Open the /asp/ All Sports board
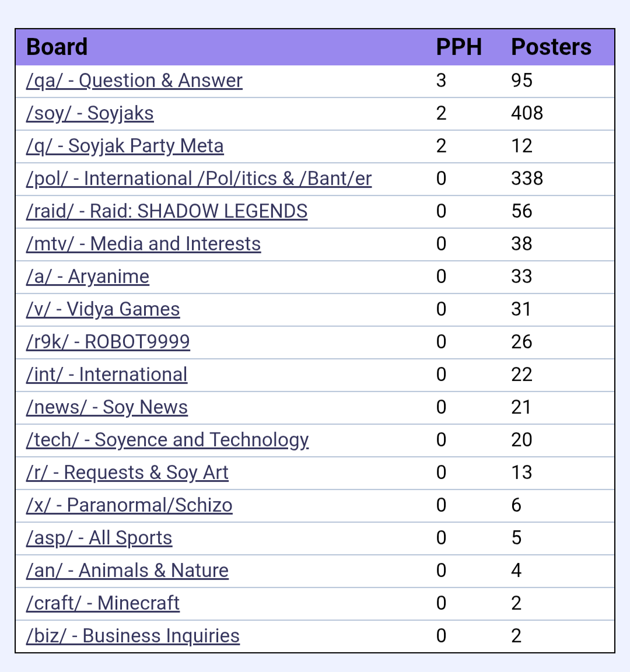The height and width of the screenshot is (672, 630). click(99, 538)
